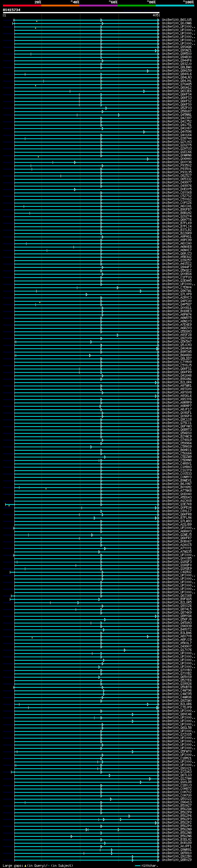The width and height of the screenshot is (197, 868).
Task: Select the UniRef100_Q6UA12 label
Action: [x=177, y=88]
